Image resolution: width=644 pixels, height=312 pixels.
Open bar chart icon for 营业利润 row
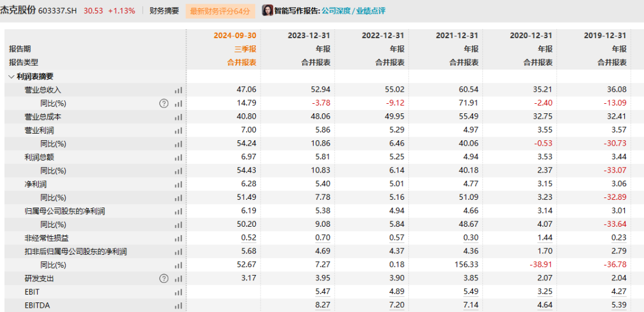[x=178, y=131]
